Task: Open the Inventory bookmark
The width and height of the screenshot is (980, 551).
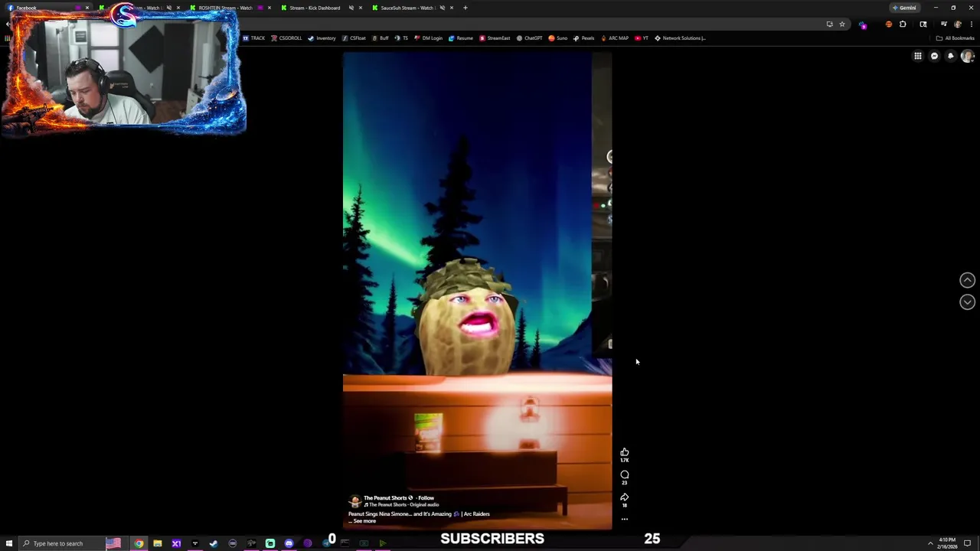Action: click(x=322, y=38)
